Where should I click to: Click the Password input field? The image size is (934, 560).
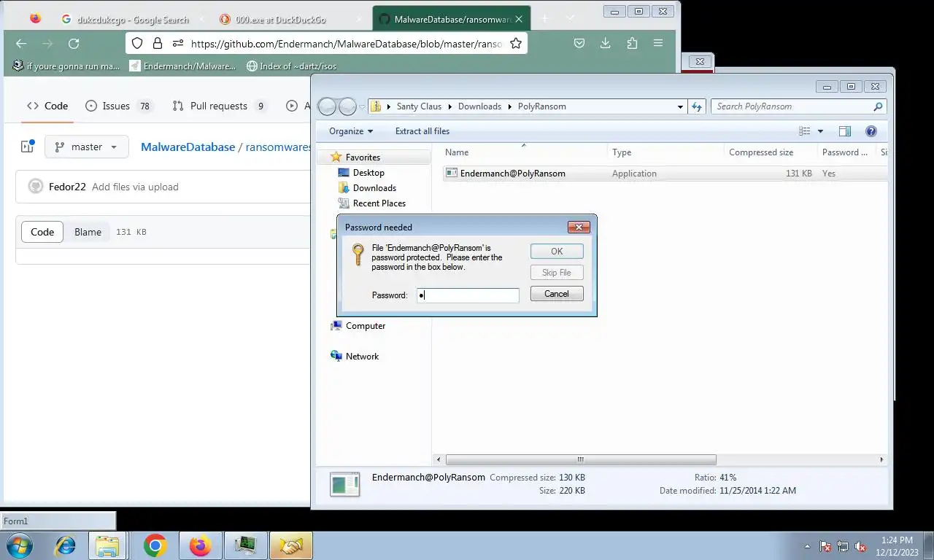pos(468,295)
